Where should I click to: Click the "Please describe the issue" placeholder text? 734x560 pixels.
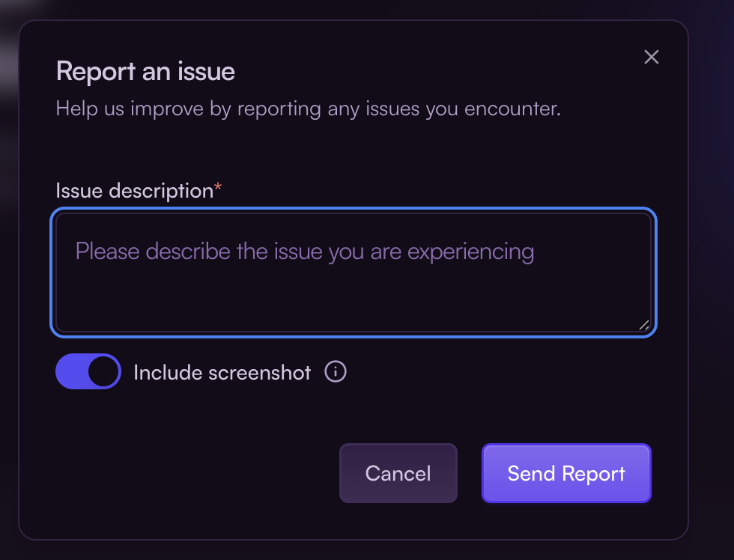click(304, 252)
